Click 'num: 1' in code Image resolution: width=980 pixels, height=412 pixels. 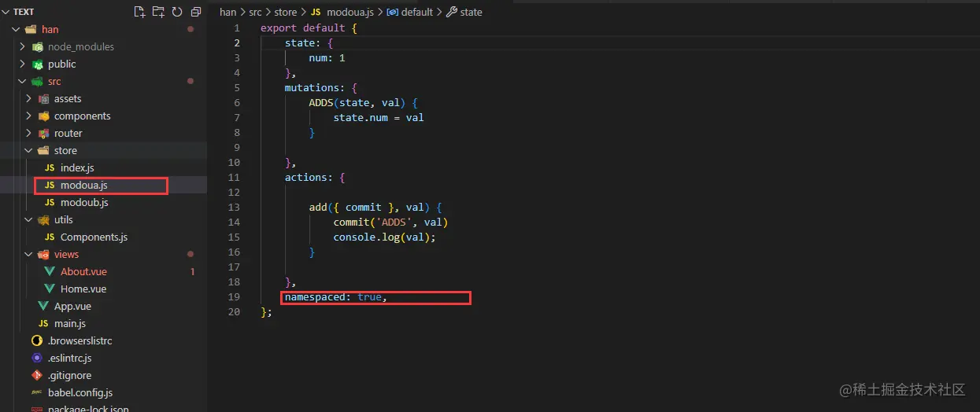pos(327,57)
